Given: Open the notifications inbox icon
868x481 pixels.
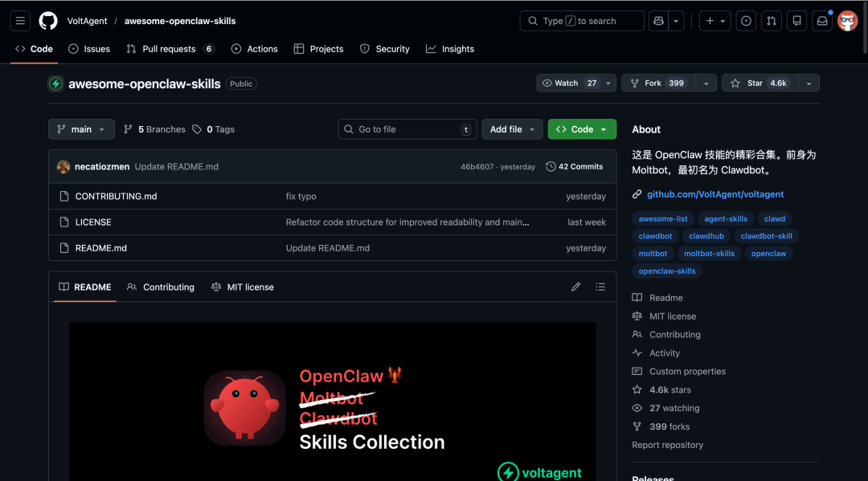Looking at the screenshot, I should click(x=821, y=20).
